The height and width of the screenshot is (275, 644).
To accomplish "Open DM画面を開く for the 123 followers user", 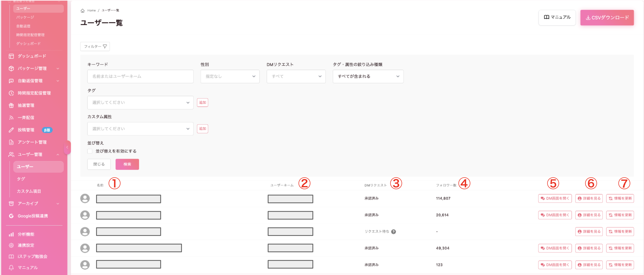I will pyautogui.click(x=555, y=265).
